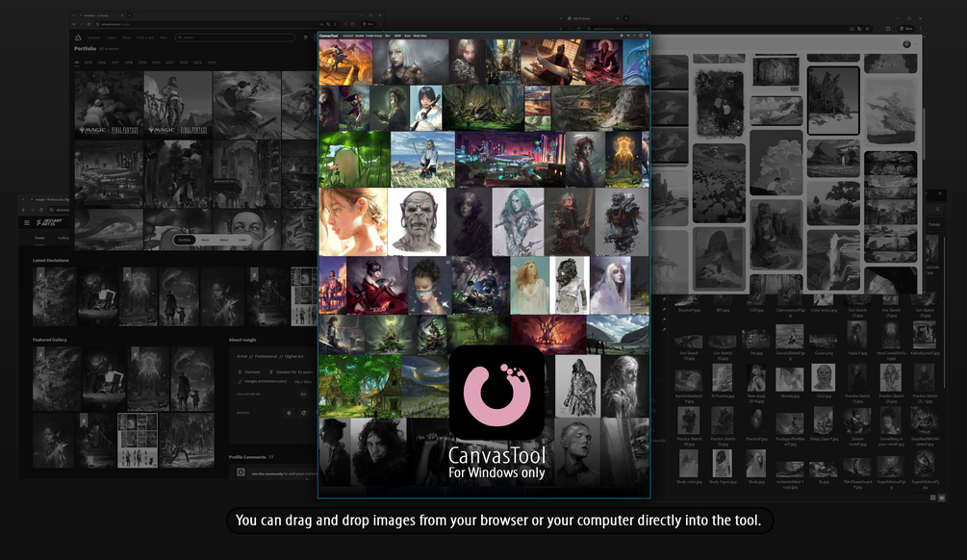Open the Donate menu in CanvasTool
The image size is (967, 560).
(x=360, y=36)
